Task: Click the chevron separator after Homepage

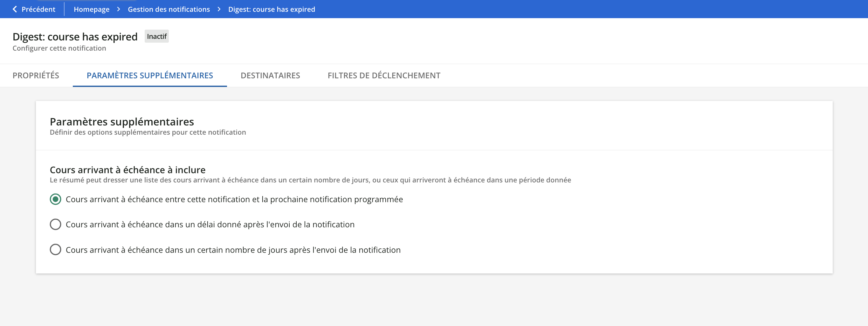Action: pyautogui.click(x=119, y=9)
